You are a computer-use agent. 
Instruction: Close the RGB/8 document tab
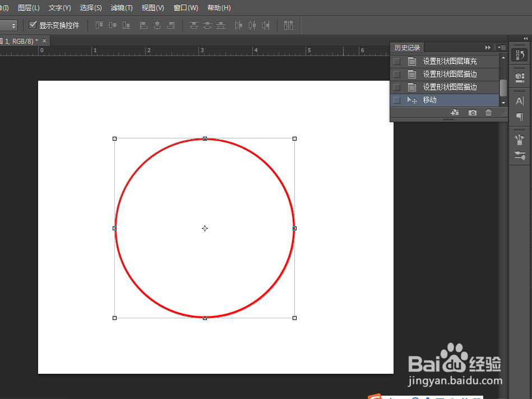point(44,41)
